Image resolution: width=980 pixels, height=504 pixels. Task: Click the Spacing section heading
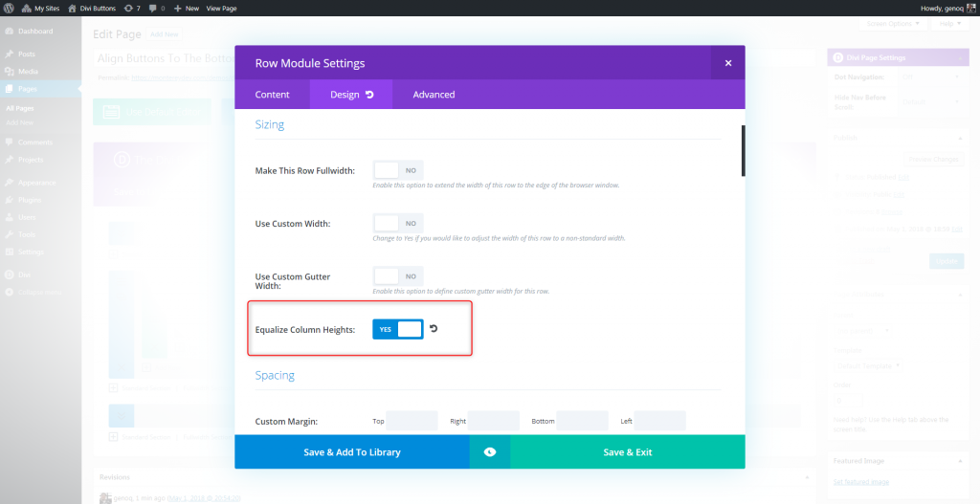[x=275, y=375]
